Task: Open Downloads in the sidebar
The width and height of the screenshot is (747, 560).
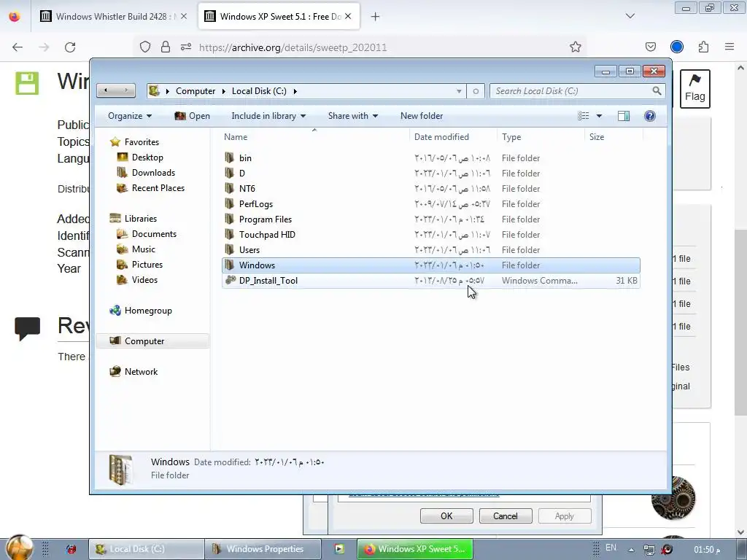Action: click(153, 172)
